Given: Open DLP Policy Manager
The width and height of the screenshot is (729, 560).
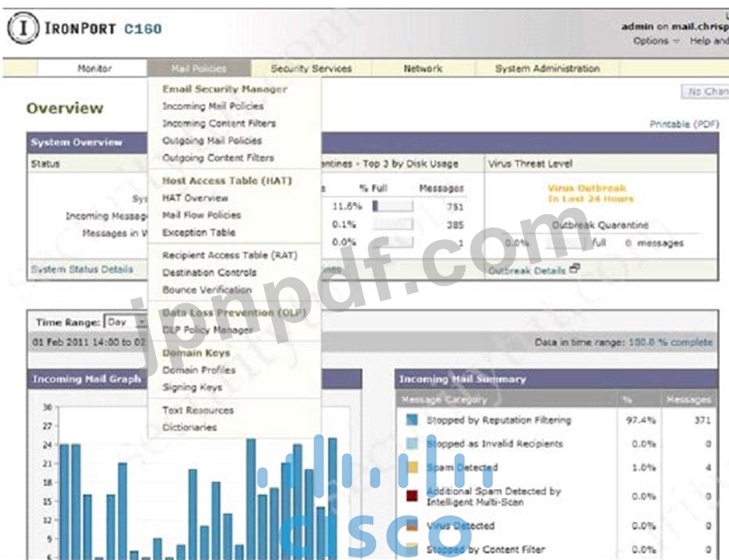Looking at the screenshot, I should pyautogui.click(x=208, y=330).
